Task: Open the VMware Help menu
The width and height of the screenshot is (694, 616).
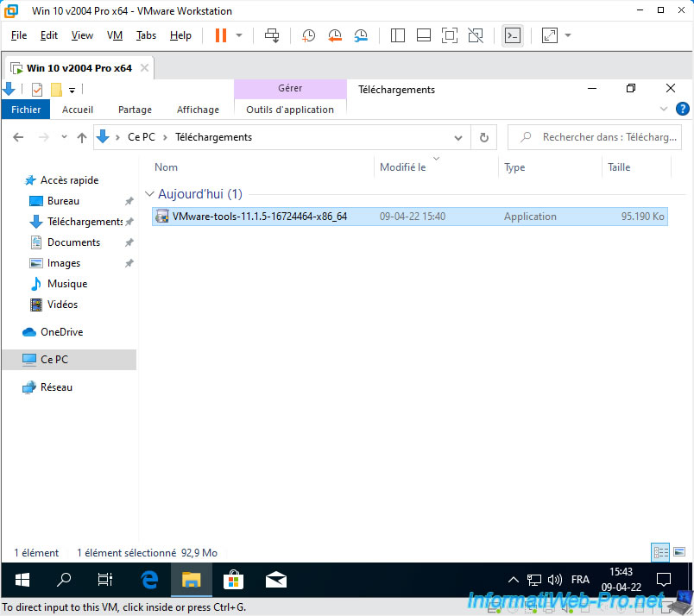Action: pos(180,35)
